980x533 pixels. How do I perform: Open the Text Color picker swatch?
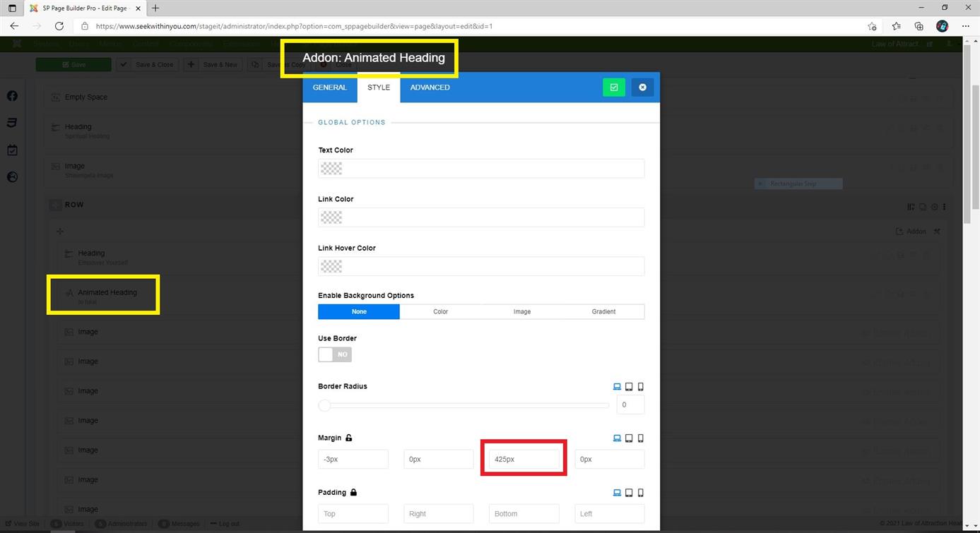(331, 169)
